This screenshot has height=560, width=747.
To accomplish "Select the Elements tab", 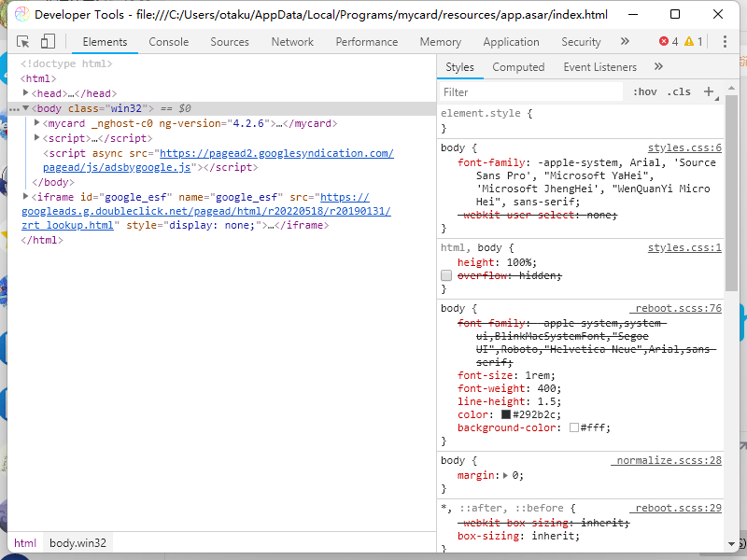I will click(x=105, y=42).
